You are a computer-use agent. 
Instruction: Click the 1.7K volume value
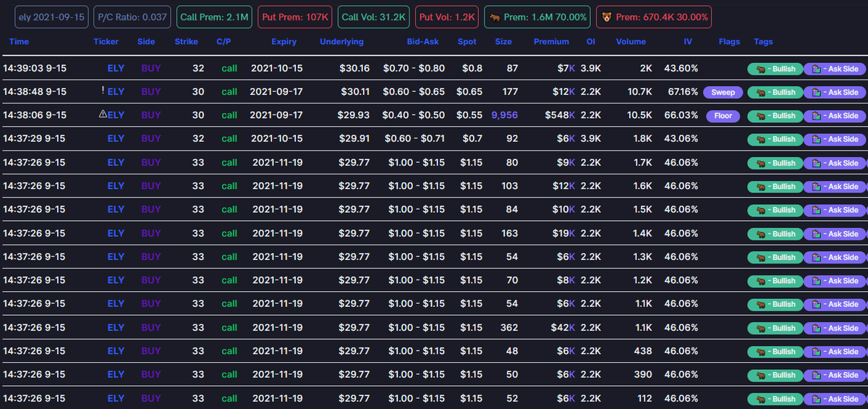point(643,162)
